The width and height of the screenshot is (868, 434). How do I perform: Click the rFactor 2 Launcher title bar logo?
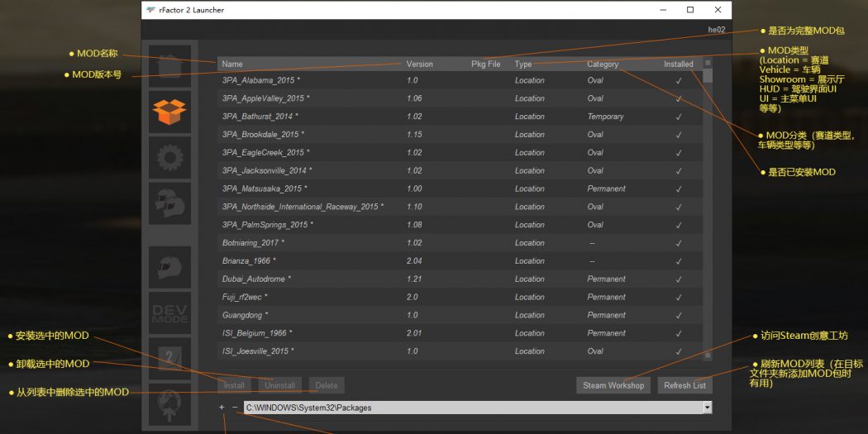150,10
